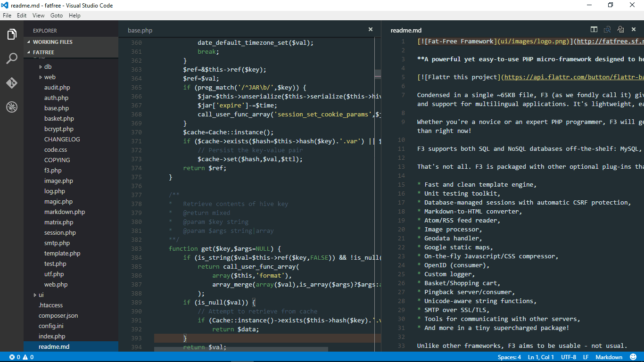Open markdown.php in the explorer
Image resolution: width=644 pixels, height=362 pixels.
click(65, 212)
